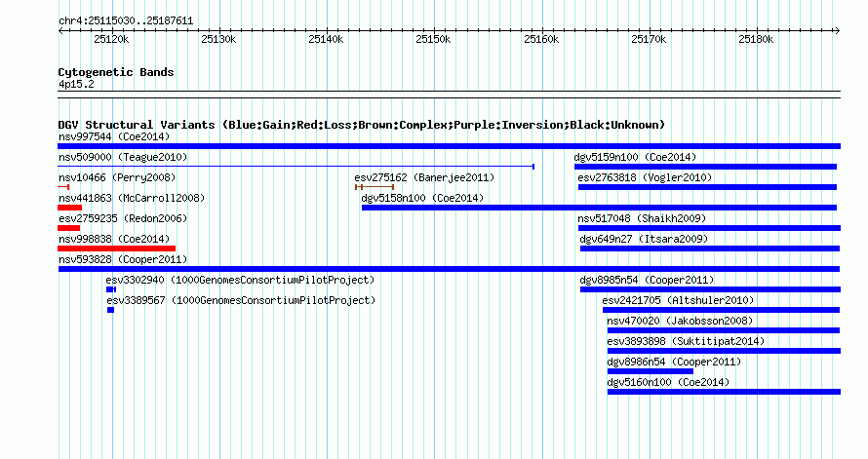868x459 pixels.
Task: Click the 4p15.2 cytogenetic band line
Action: [449, 95]
